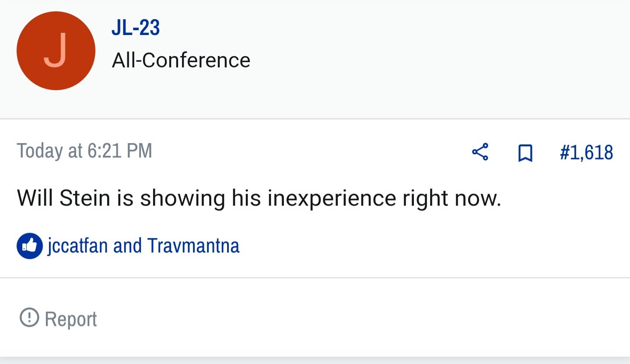
Task: Open the Today at 6:21 PM timestamp link
Action: pos(84,151)
